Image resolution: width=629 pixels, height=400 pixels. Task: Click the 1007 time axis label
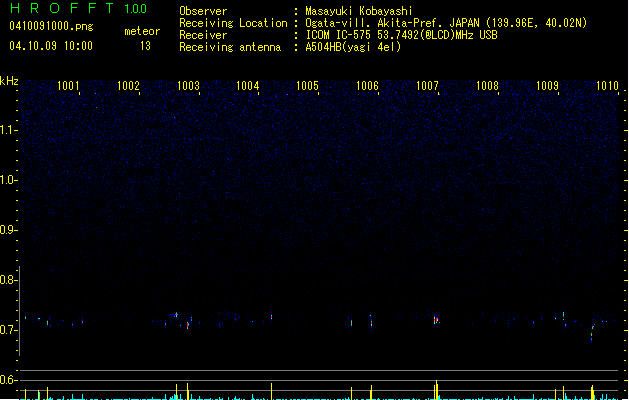pos(427,86)
